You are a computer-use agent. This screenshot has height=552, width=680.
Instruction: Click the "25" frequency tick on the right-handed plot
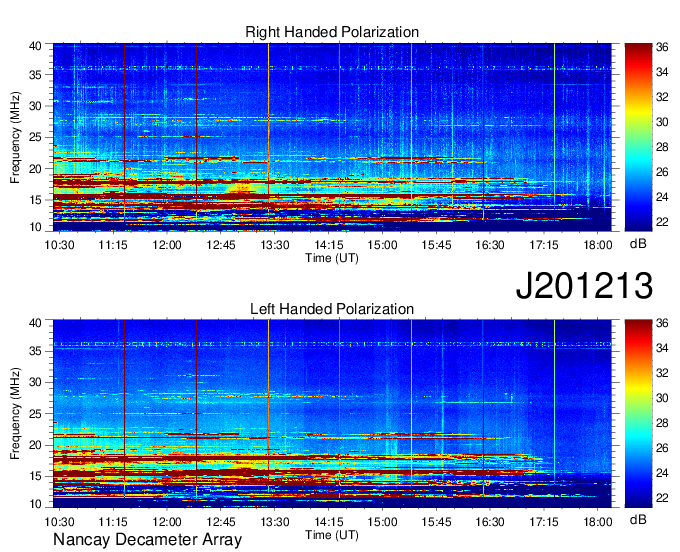(x=35, y=137)
